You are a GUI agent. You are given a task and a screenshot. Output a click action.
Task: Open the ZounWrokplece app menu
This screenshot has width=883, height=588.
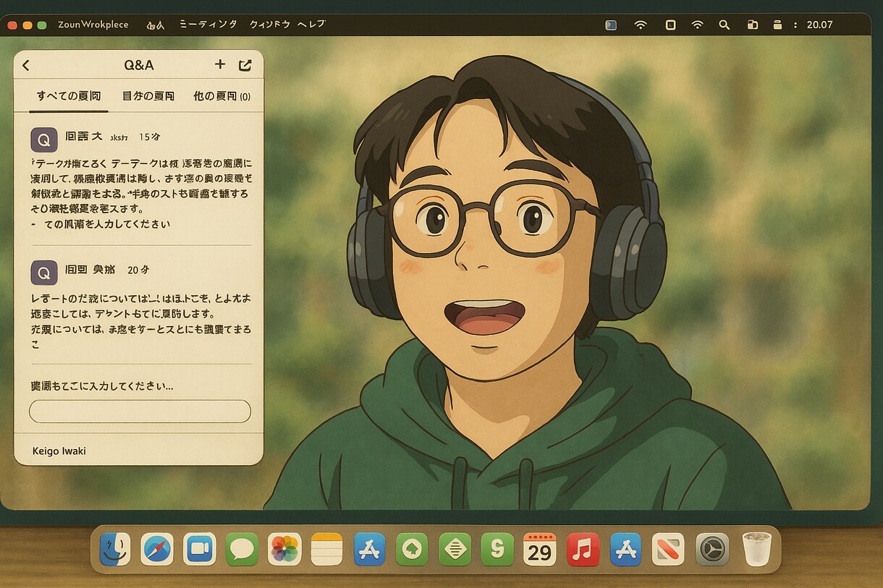(93, 25)
